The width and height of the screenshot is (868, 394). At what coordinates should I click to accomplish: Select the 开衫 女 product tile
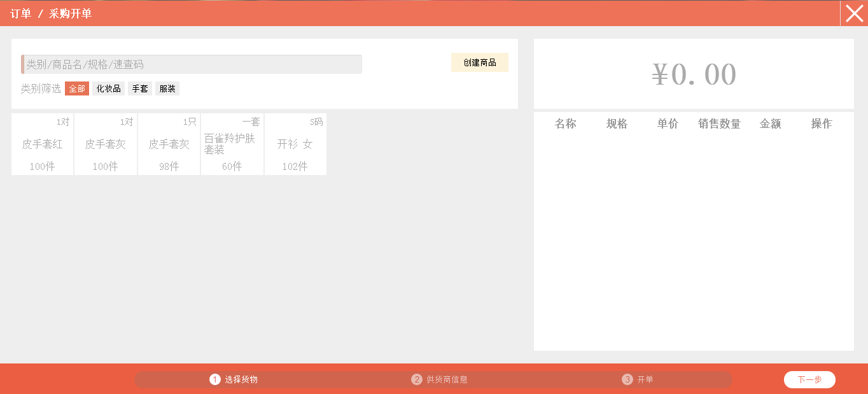(295, 144)
